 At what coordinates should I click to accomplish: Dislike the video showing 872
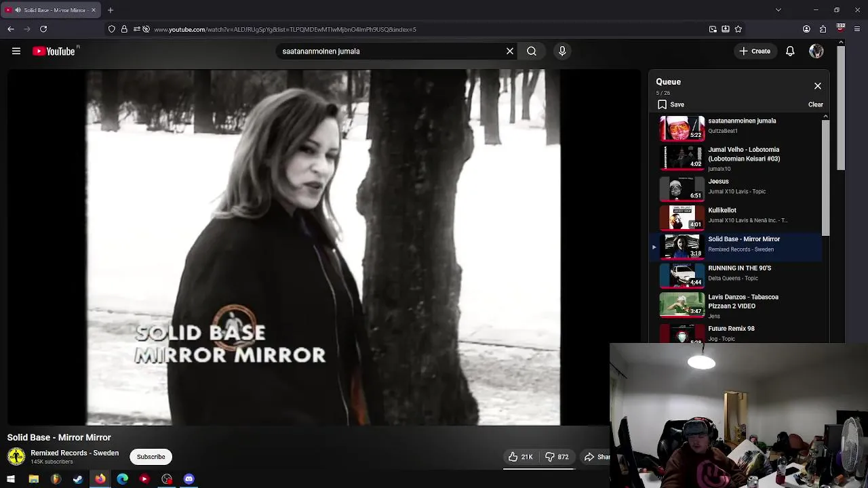(557, 457)
